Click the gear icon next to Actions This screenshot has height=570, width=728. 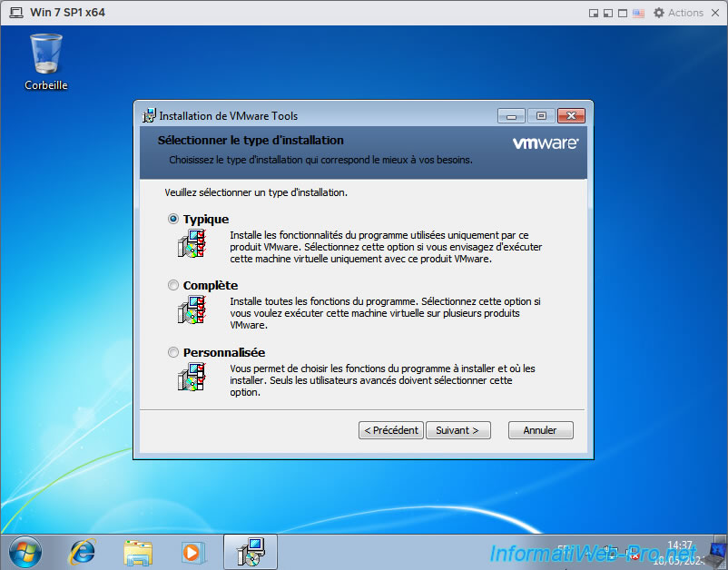click(x=658, y=13)
